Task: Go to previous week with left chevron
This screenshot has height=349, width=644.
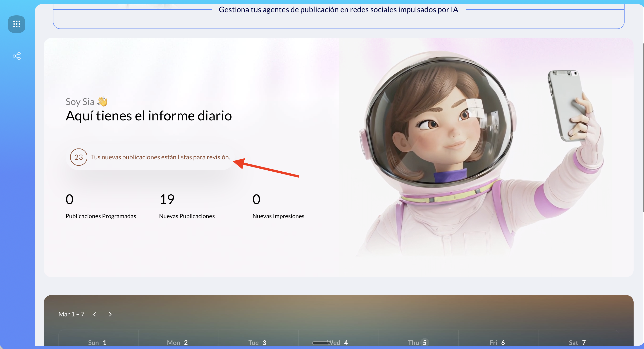Action: [95, 314]
